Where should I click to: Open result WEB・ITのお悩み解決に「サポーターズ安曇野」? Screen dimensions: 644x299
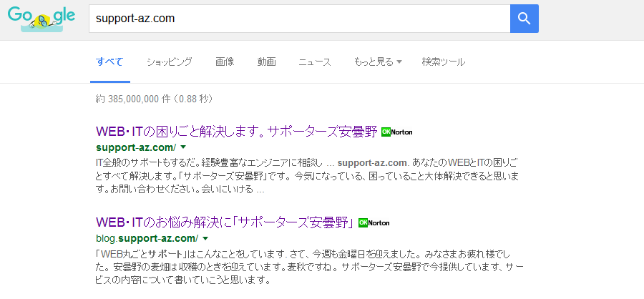pos(225,223)
